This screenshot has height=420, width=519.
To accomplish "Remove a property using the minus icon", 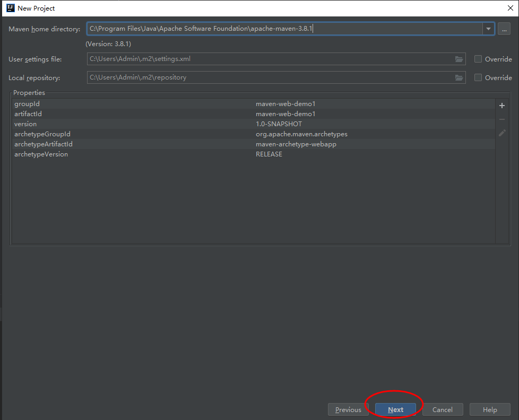I will pos(501,119).
